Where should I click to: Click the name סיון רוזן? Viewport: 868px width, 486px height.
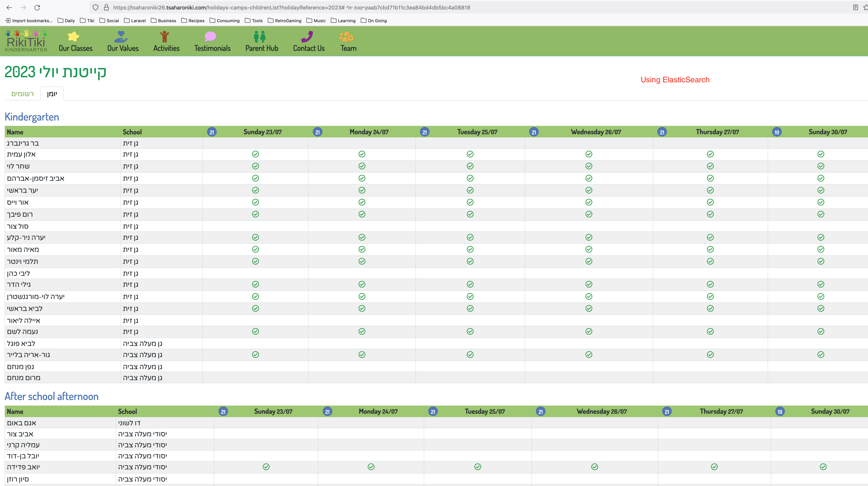click(x=18, y=479)
